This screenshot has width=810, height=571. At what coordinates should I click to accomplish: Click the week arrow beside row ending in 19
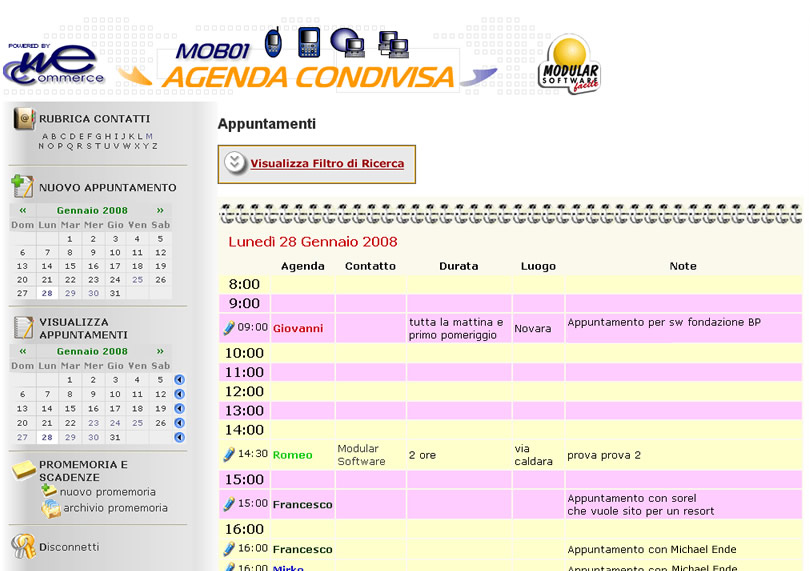[x=179, y=409]
